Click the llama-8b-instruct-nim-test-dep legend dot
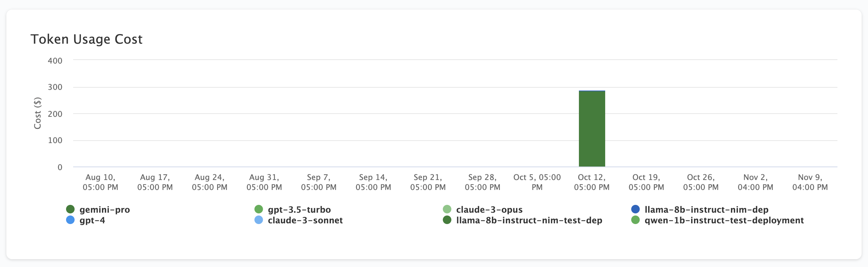Screen dimensions: 868x267 pos(447,220)
